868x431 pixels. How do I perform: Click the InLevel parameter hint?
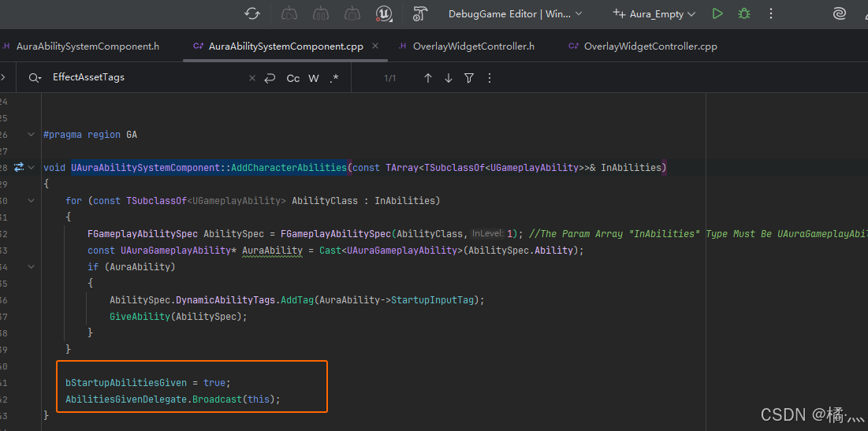coord(488,233)
